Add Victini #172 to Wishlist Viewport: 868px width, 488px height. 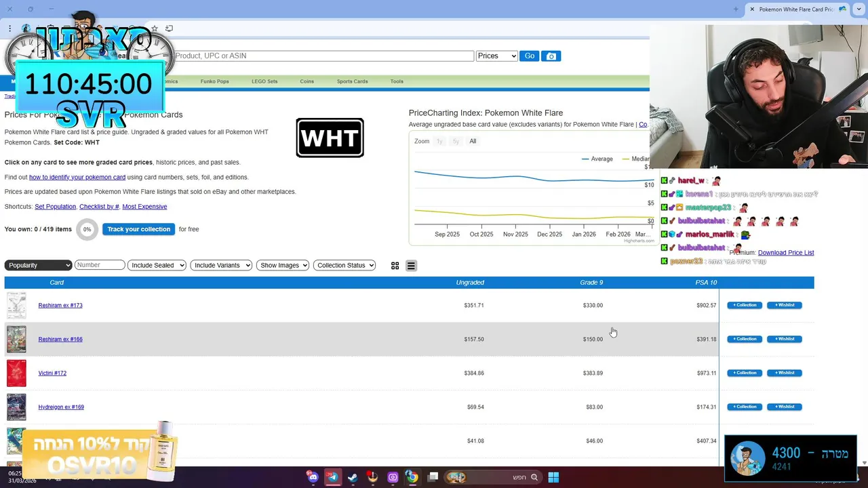click(785, 373)
